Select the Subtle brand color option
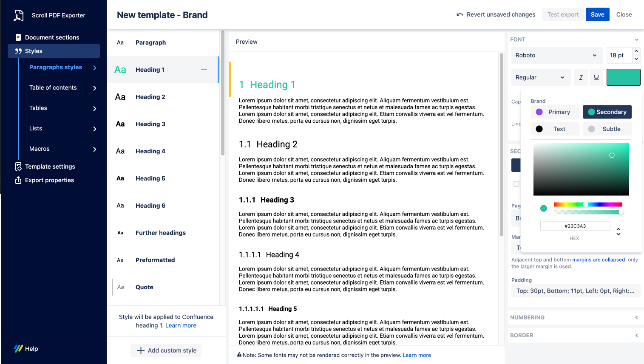 pos(607,129)
